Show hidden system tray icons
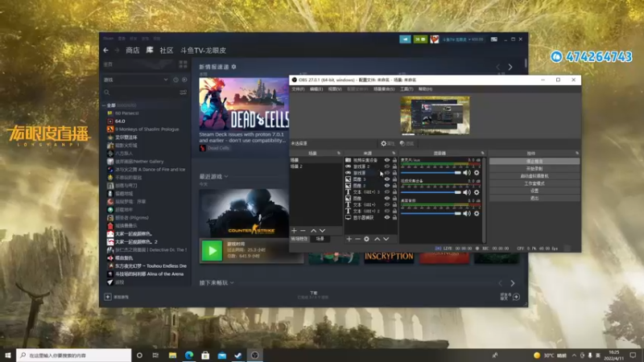 coord(574,356)
